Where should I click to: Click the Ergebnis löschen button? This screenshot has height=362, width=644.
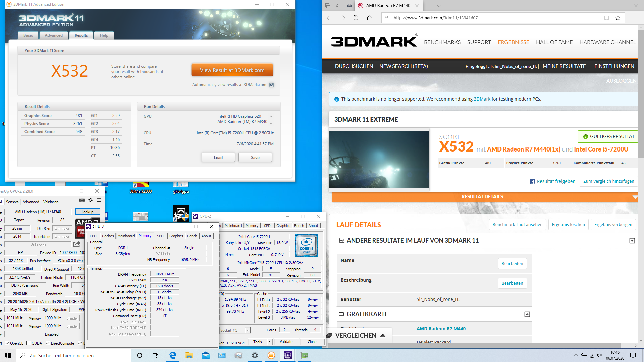568,225
